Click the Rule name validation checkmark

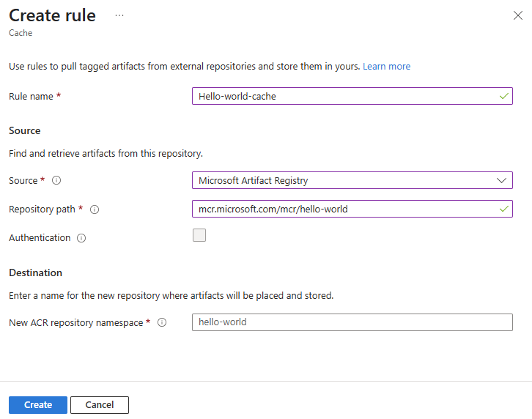coord(503,96)
